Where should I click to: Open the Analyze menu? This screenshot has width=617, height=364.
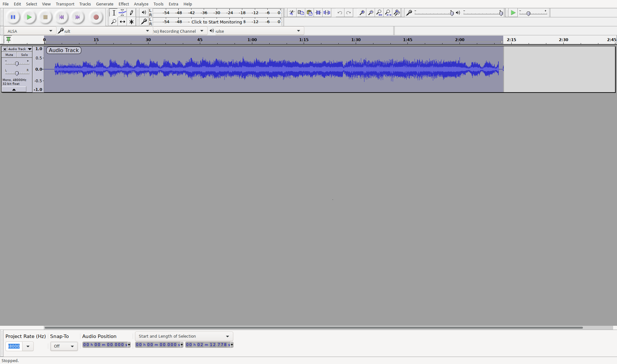coord(141,4)
